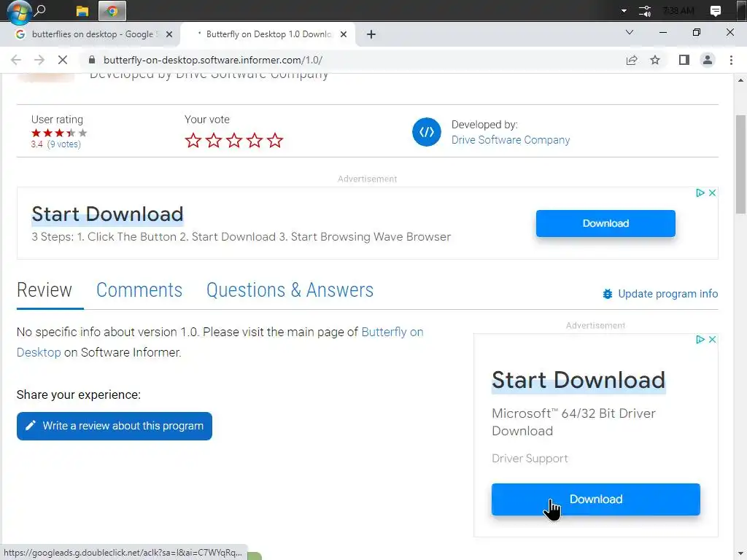
Task: Rate program three stars
Action: (x=234, y=141)
